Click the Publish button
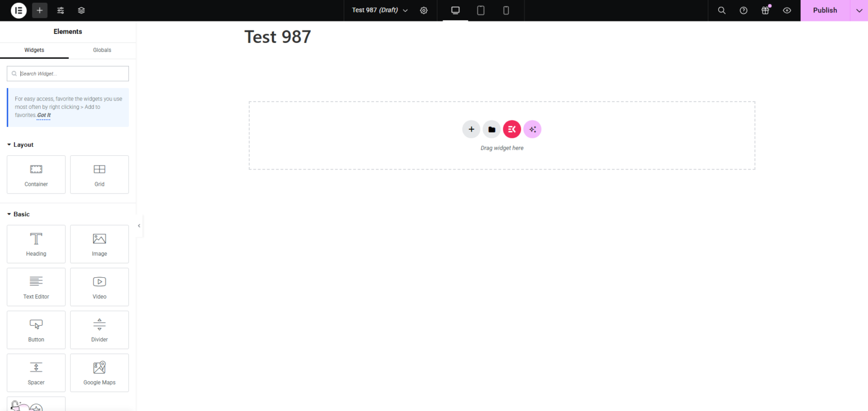The height and width of the screenshot is (411, 868). point(824,10)
